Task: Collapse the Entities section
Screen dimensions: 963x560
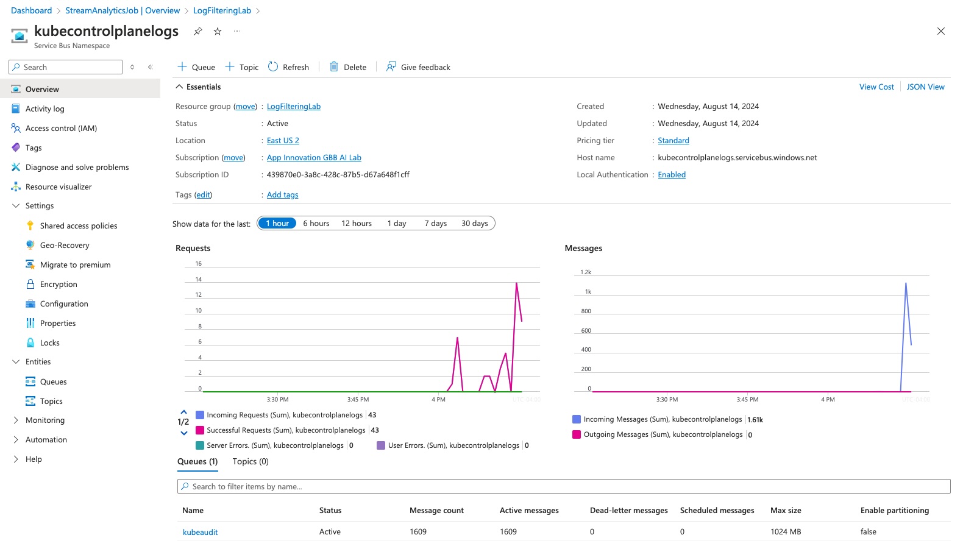Action: coord(16,362)
